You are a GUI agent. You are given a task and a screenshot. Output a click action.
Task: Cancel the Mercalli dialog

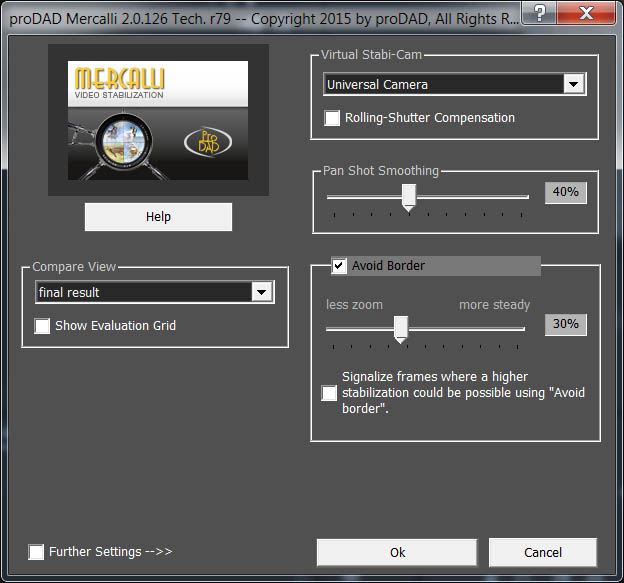tap(543, 552)
